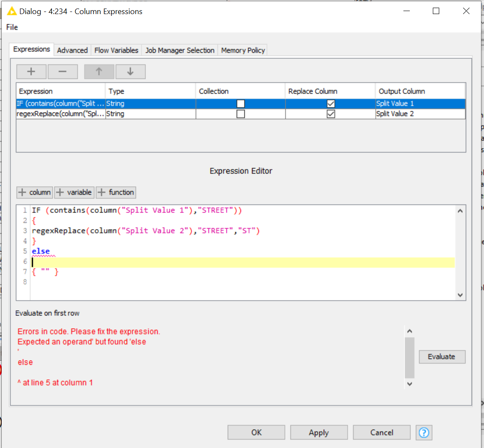Screen dimensions: 484x448
Task: Click 'at line 5 at column 1' error text
Action: click(x=58, y=383)
